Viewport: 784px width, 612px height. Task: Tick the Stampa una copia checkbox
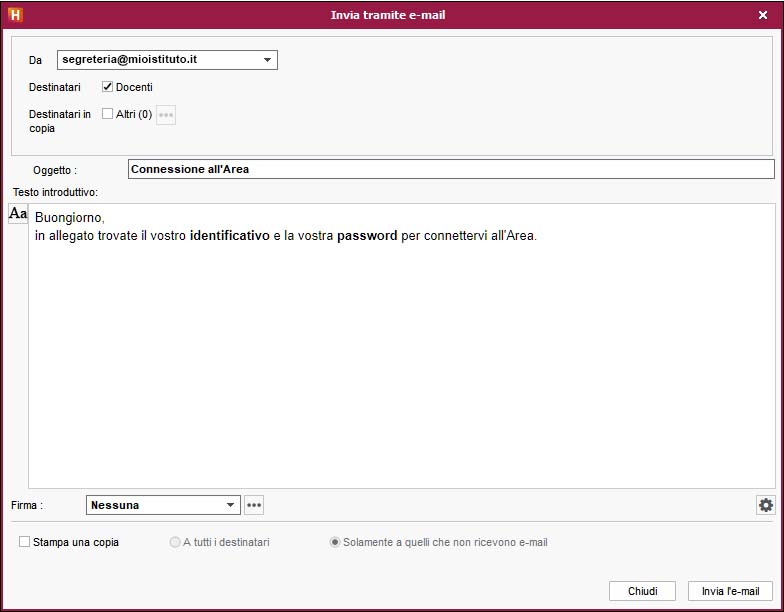24,542
